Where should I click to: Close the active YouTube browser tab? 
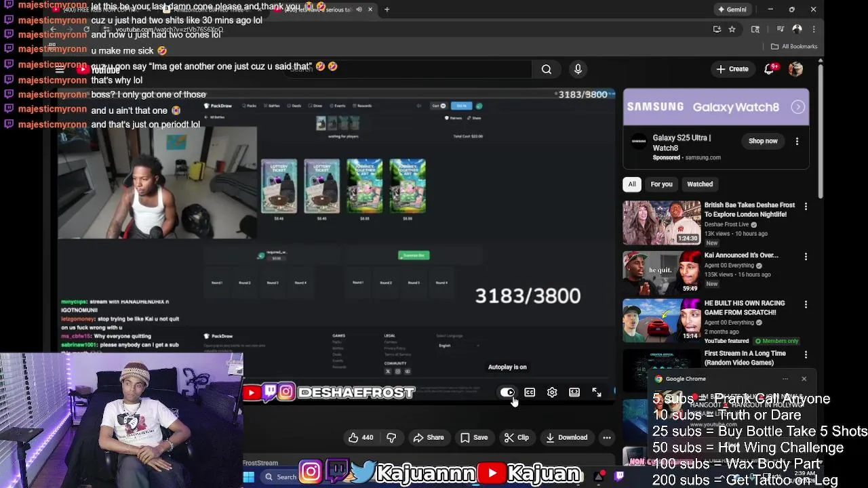370,9
